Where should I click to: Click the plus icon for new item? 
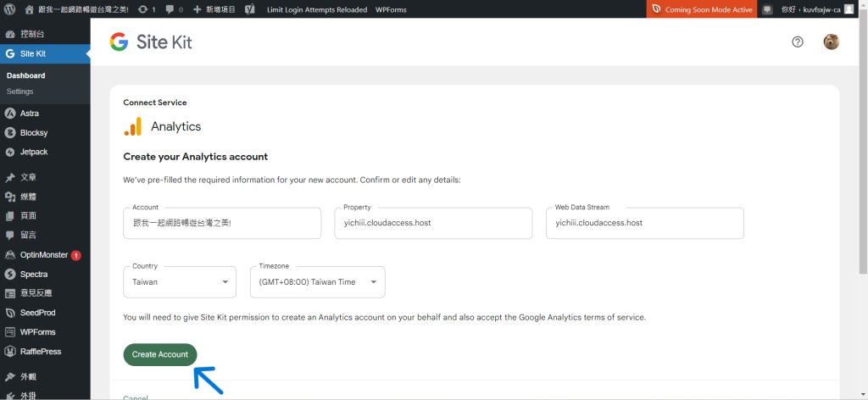point(197,9)
